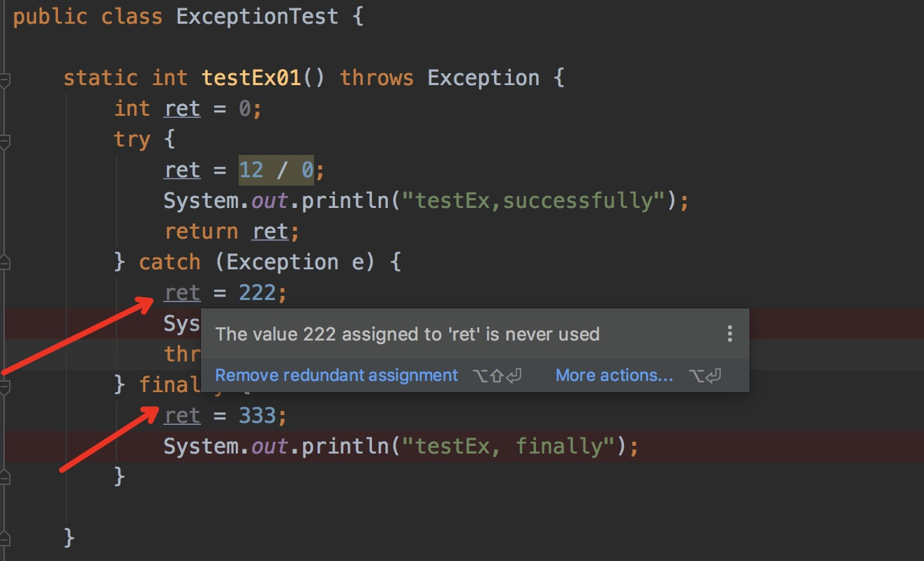Click 'Exception' in the throws clause
The image size is (924, 561).
[x=483, y=77]
